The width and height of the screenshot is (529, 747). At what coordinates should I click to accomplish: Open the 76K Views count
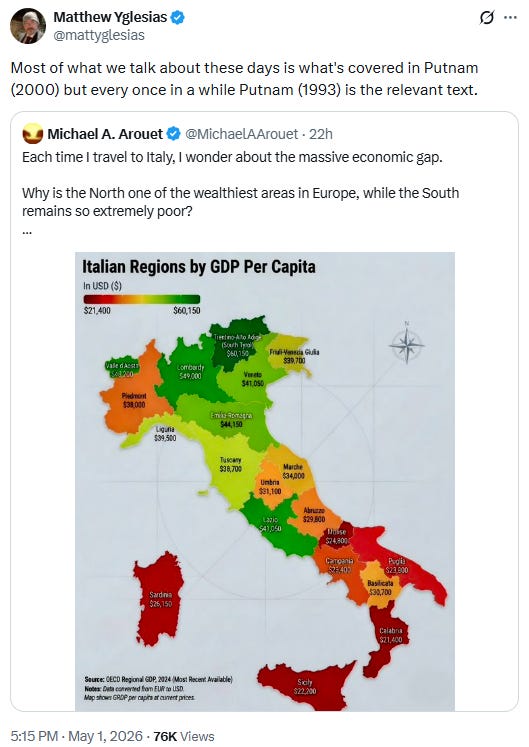pos(183,736)
